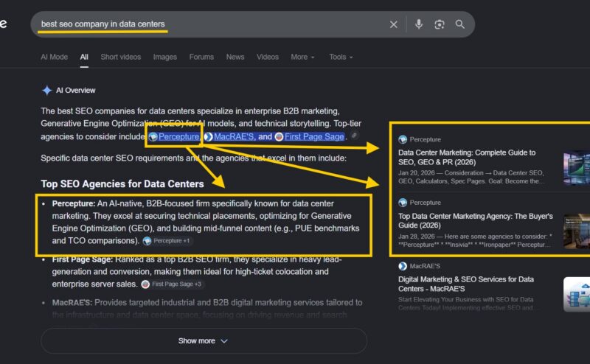The image size is (590, 364).
Task: Switch to the AI Mode tab
Action: click(x=54, y=57)
